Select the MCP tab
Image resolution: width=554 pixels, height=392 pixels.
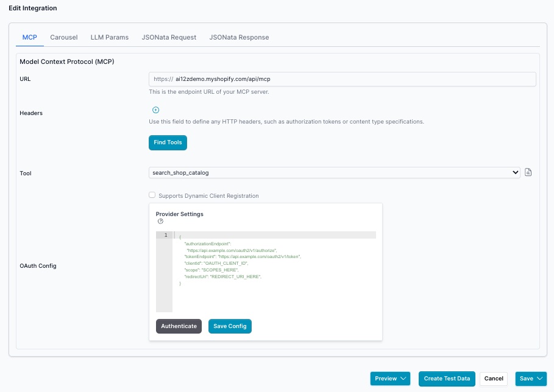[x=29, y=37]
